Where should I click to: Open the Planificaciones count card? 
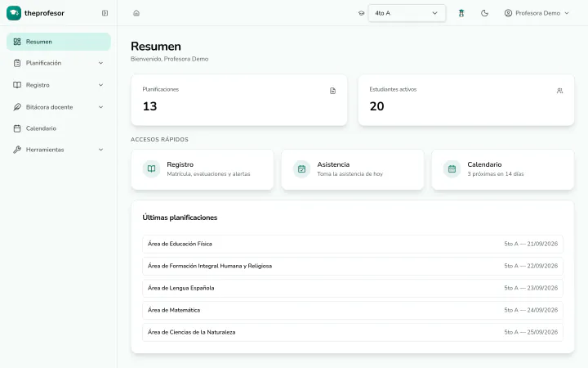238,100
